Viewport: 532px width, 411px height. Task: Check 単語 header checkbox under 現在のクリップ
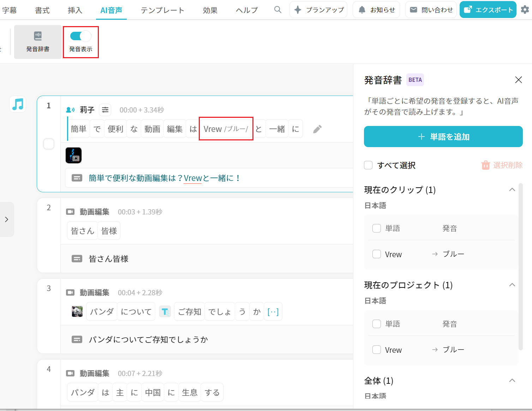[377, 228]
